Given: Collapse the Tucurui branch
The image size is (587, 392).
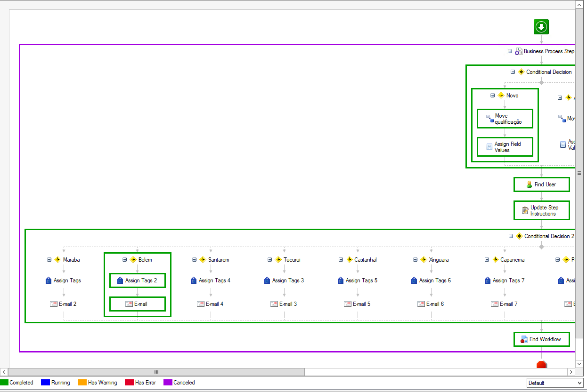Looking at the screenshot, I should tap(269, 259).
